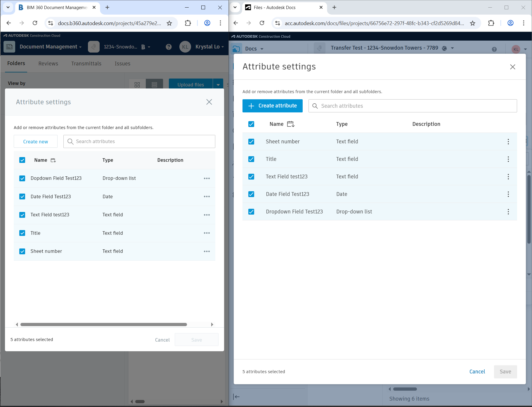Uncheck Sheet number in BIM 360 dialog
This screenshot has height=407, width=532.
coord(22,251)
